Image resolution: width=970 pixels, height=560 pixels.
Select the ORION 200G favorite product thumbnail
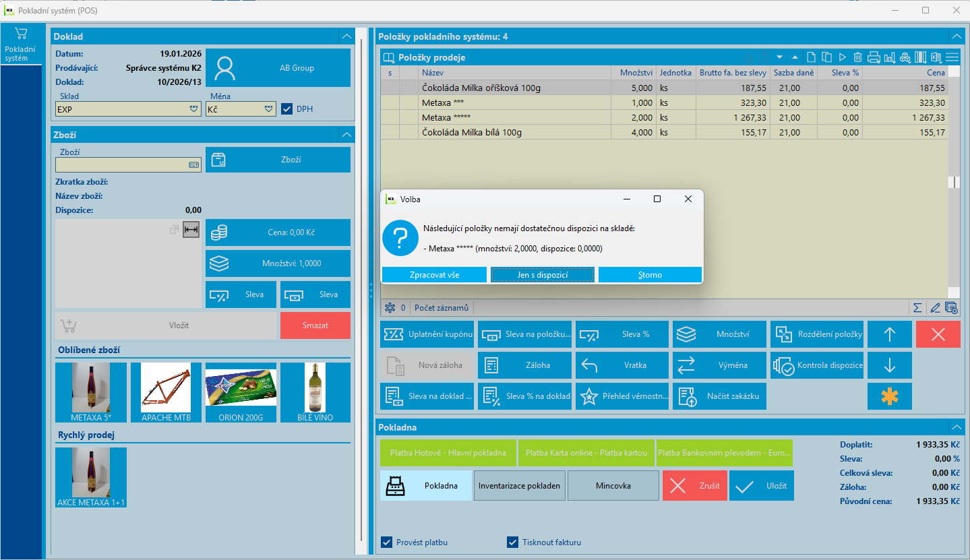point(241,392)
